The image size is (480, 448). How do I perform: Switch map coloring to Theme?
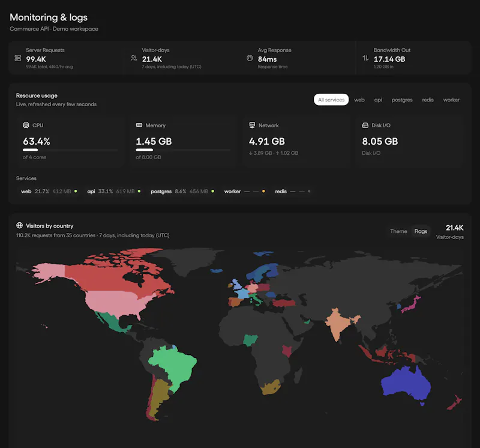tap(398, 231)
